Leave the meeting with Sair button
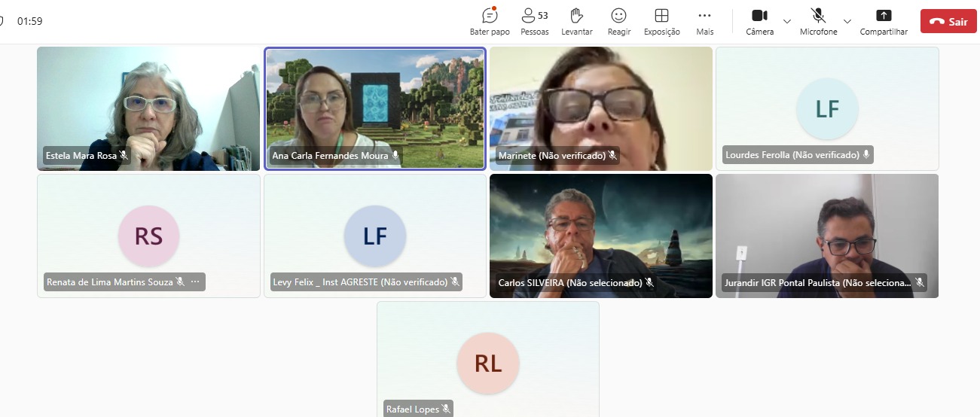This screenshot has width=980, height=417. coord(948,21)
